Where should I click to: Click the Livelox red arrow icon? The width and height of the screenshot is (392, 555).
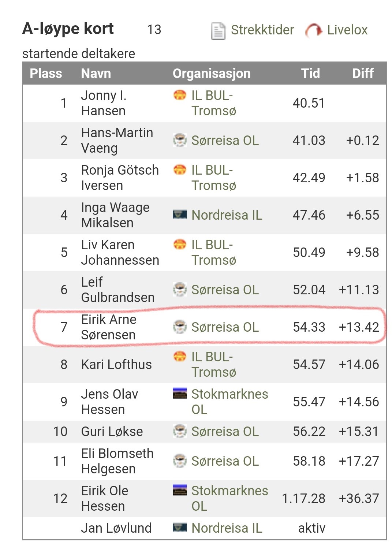313,30
